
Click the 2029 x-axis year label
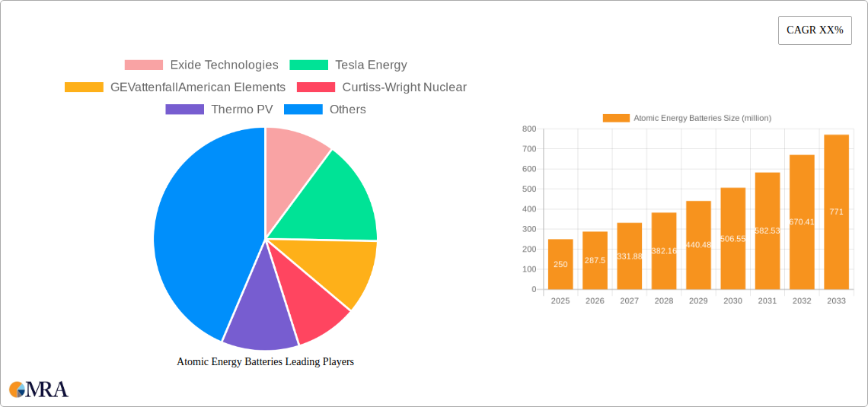pyautogui.click(x=699, y=300)
